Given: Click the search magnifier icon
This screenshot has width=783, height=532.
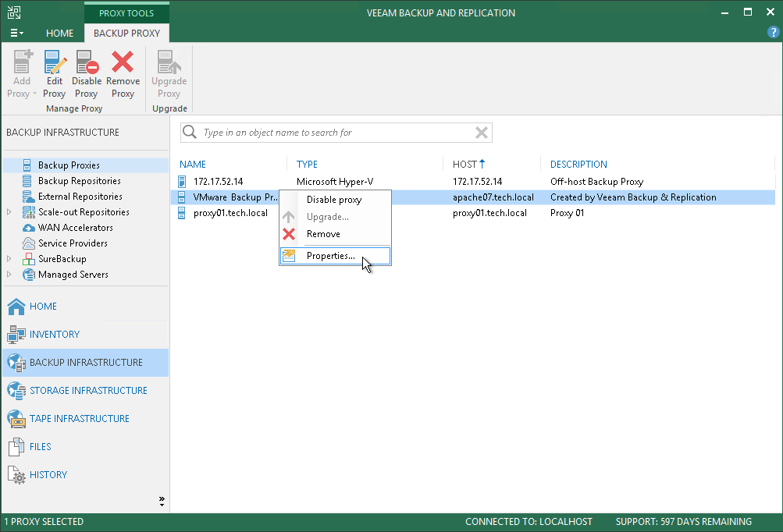Looking at the screenshot, I should 189,132.
